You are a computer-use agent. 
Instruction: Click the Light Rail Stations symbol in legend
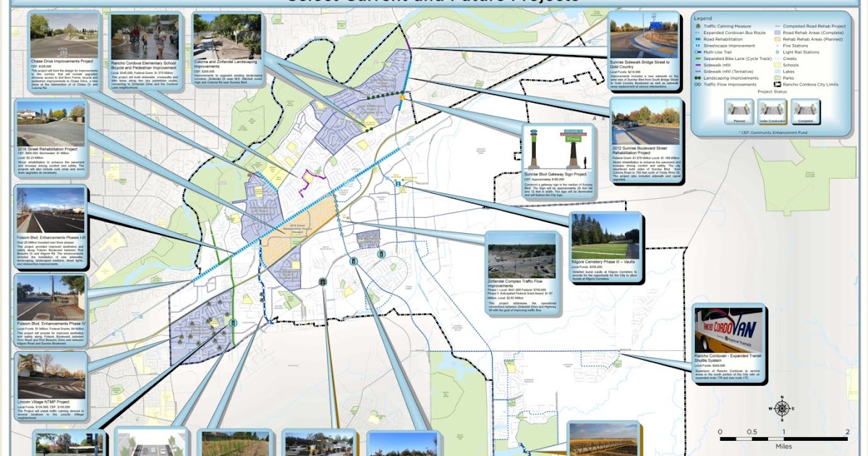pyautogui.click(x=778, y=51)
